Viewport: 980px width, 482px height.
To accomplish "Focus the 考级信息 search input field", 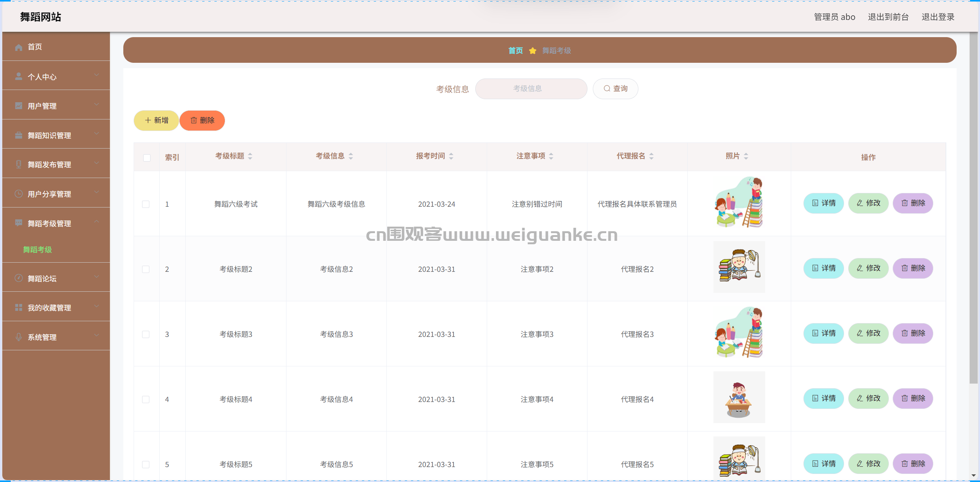I will pos(531,89).
